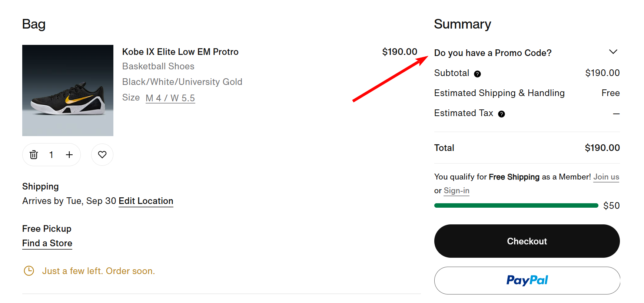The height and width of the screenshot is (303, 644).
Task: Click the Join us membership link
Action: [606, 177]
